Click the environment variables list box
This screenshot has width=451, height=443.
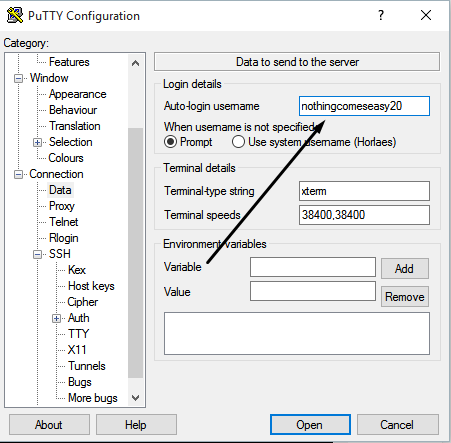tap(297, 334)
